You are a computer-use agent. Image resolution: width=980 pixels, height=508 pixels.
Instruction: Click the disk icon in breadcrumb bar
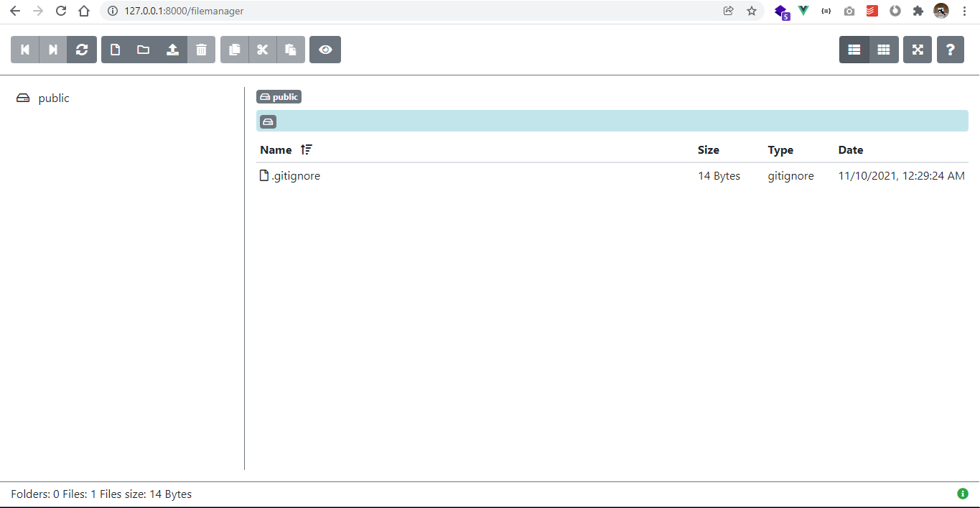[x=268, y=121]
